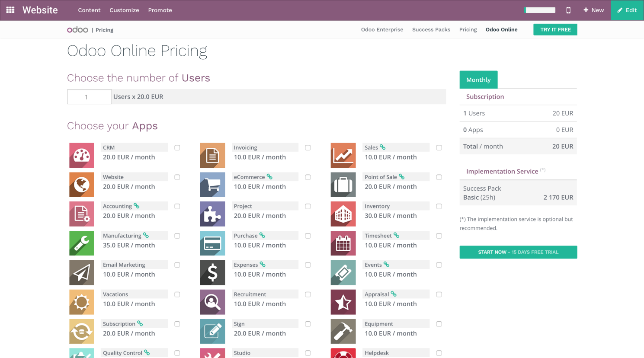This screenshot has height=358, width=644.
Task: Click the TRY IT FREE button
Action: click(x=555, y=29)
